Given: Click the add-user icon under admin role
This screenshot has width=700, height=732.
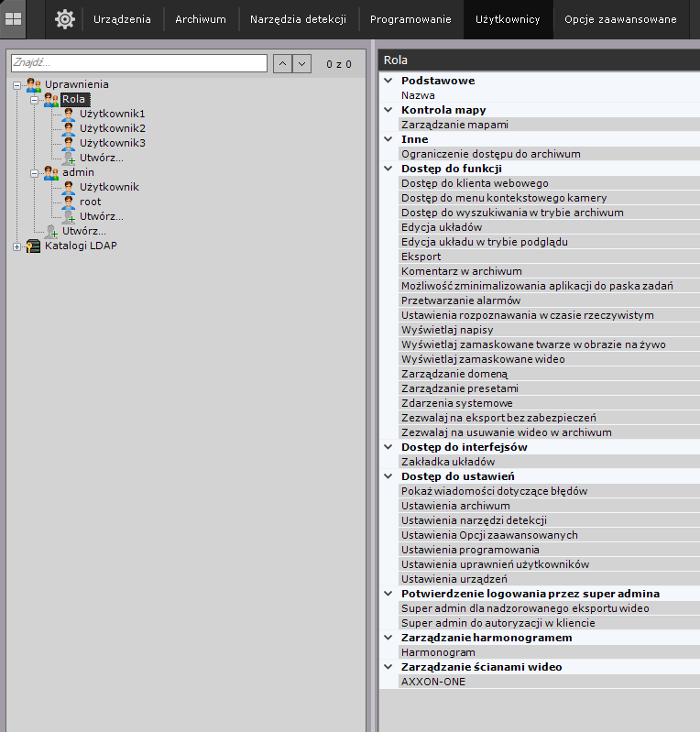Looking at the screenshot, I should [x=69, y=216].
